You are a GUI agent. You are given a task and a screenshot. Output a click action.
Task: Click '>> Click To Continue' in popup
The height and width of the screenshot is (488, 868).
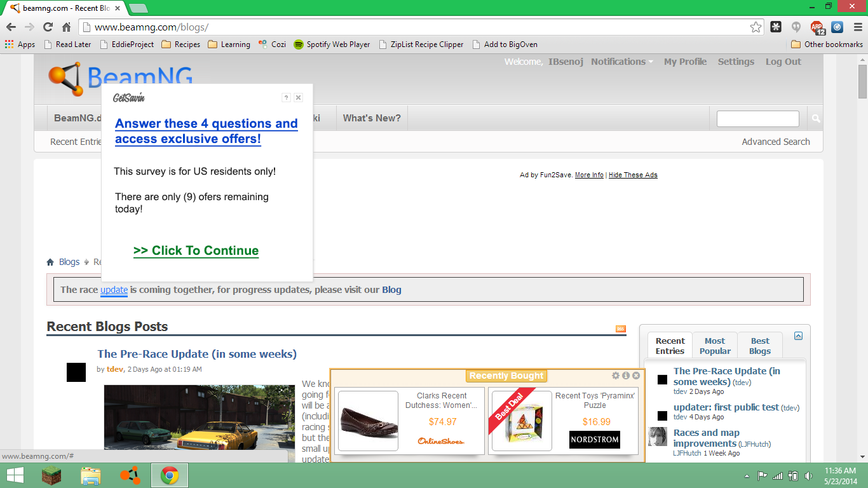click(x=196, y=250)
